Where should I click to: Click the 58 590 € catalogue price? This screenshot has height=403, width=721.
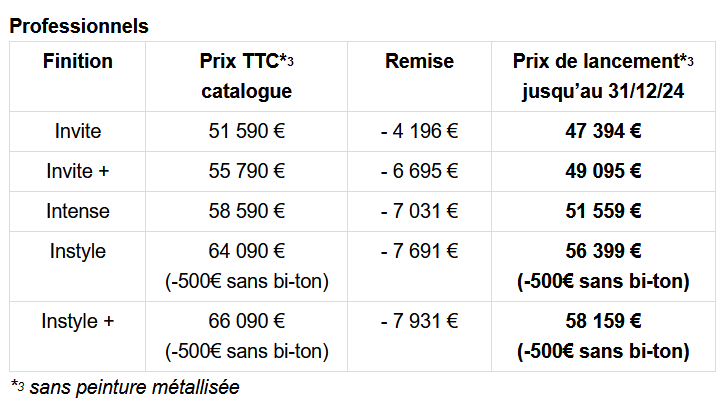[x=246, y=211]
